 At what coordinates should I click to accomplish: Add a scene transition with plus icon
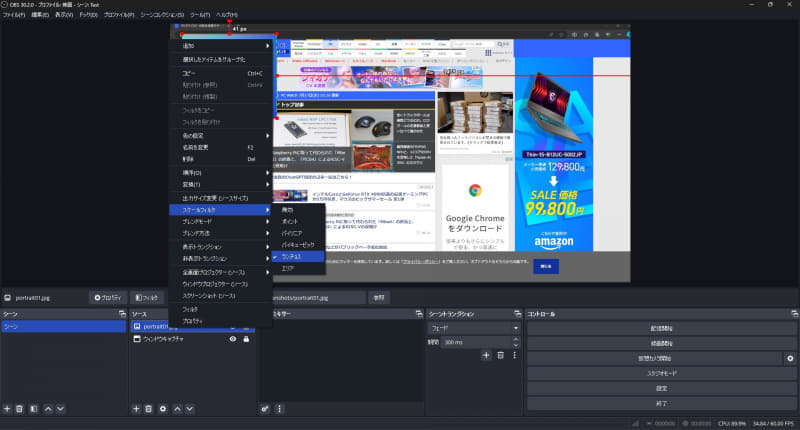click(486, 355)
